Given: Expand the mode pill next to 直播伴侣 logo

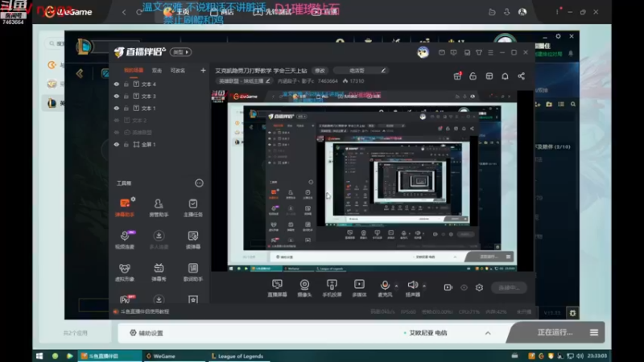Looking at the screenshot, I should [x=180, y=52].
